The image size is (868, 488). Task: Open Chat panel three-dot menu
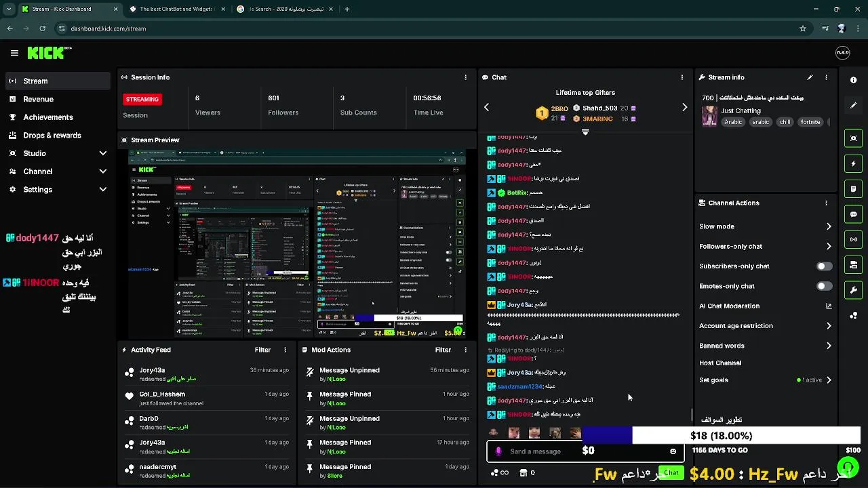click(x=682, y=77)
